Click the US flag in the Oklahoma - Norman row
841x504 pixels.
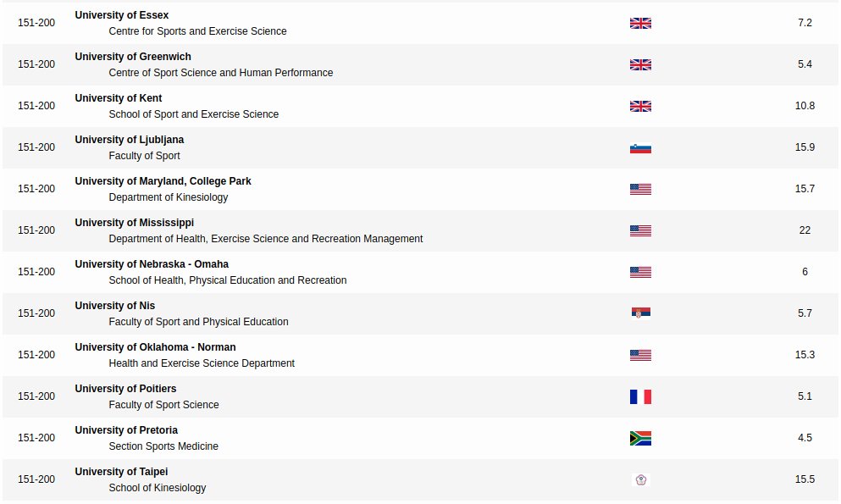tap(640, 355)
